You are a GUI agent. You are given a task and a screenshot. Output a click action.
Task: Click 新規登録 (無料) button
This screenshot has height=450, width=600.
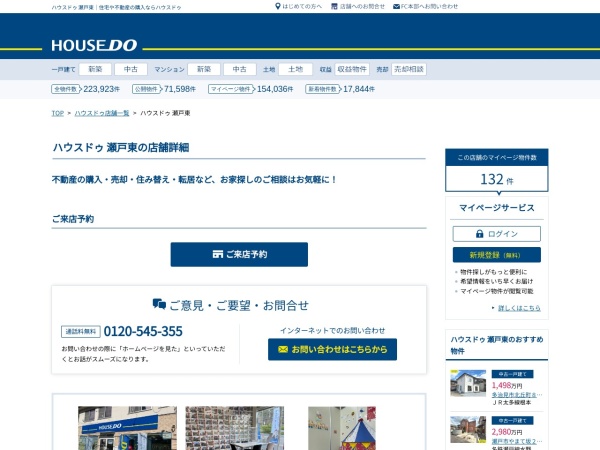(497, 255)
